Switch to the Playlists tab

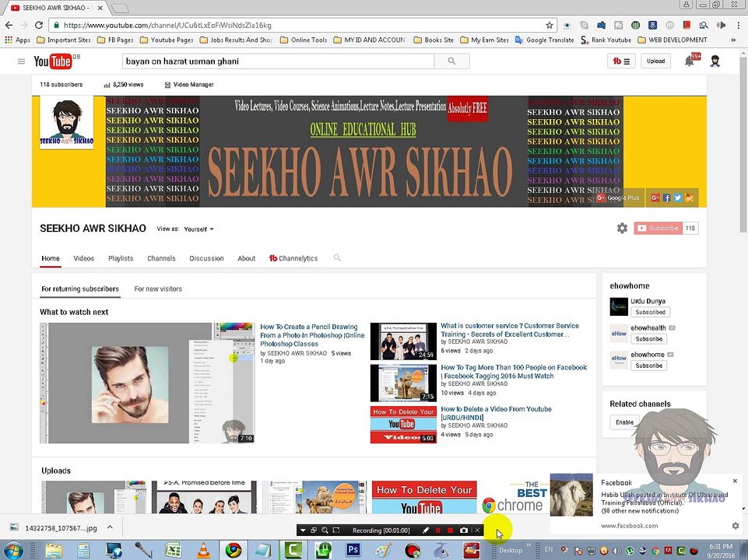click(121, 258)
